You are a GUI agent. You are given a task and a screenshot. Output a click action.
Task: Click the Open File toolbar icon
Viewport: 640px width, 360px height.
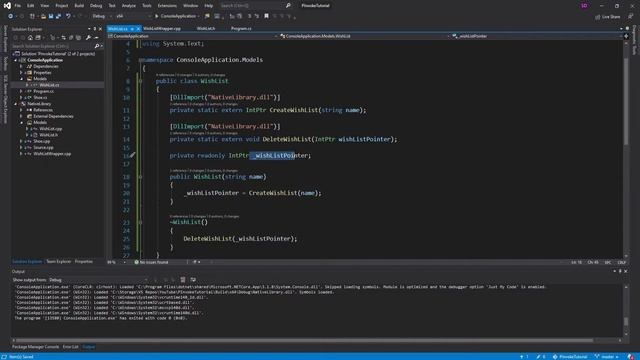coord(43,16)
